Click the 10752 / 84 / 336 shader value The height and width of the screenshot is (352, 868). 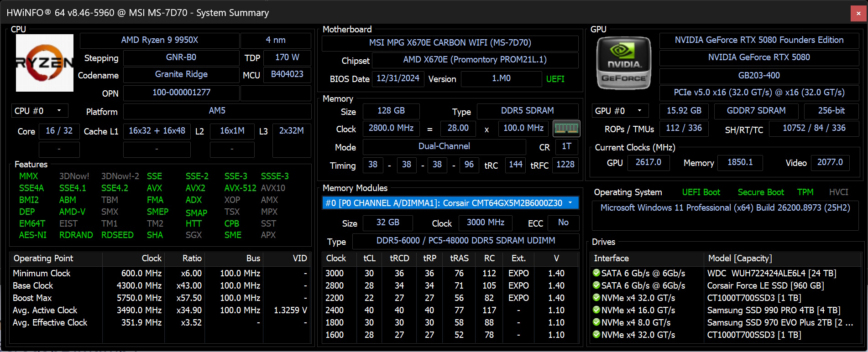(814, 128)
